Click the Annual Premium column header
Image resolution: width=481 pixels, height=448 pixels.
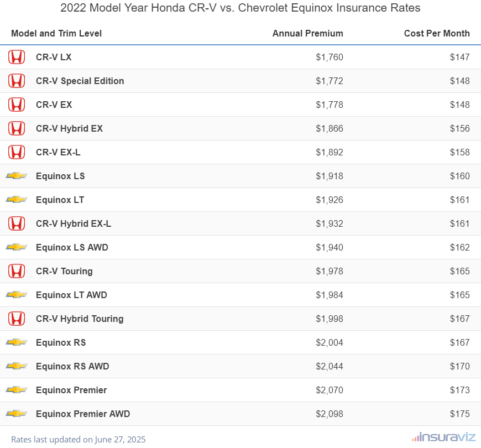[308, 33]
